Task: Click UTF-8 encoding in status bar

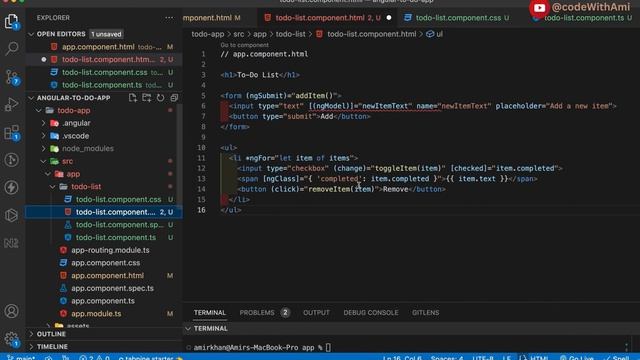Action: click(483, 358)
